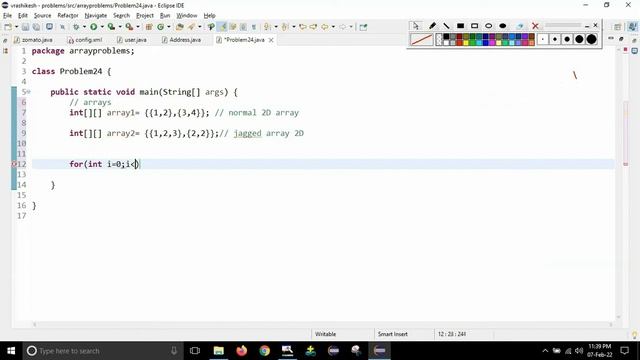Create new Java package icon
Viewport: 640px width, 360px height.
tap(149, 27)
